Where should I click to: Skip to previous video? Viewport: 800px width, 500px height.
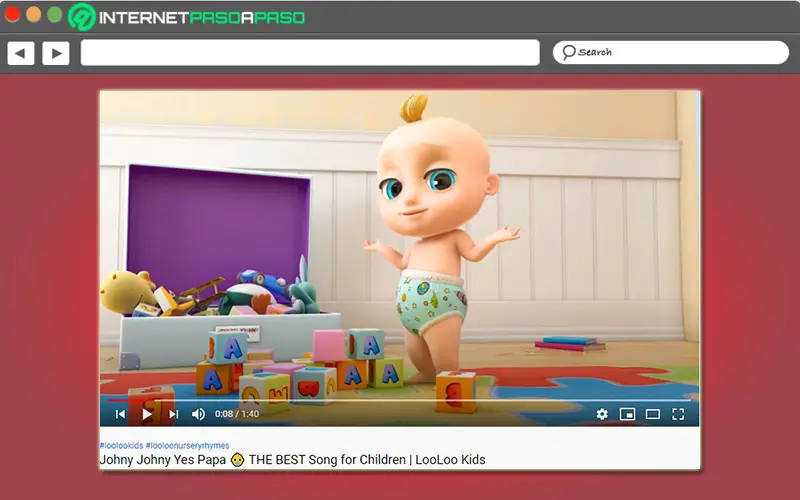(120, 414)
